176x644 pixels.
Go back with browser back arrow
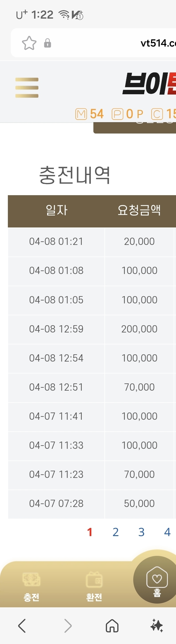[x=22, y=626]
